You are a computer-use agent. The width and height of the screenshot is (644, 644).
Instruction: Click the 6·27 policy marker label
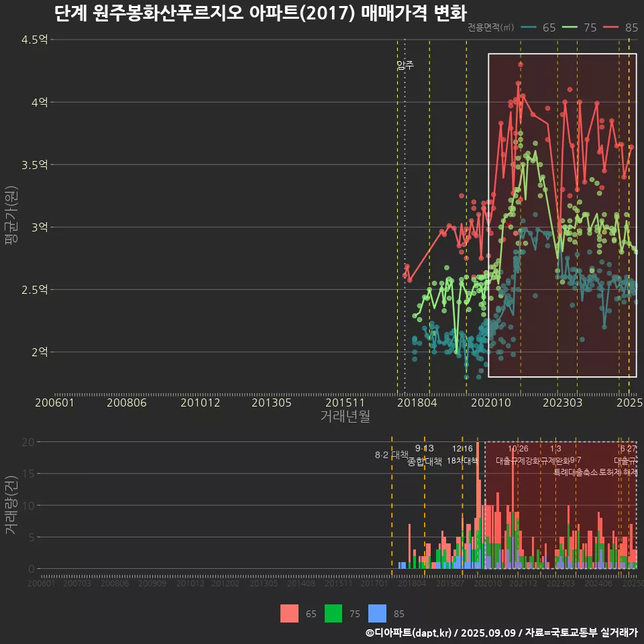point(628,449)
